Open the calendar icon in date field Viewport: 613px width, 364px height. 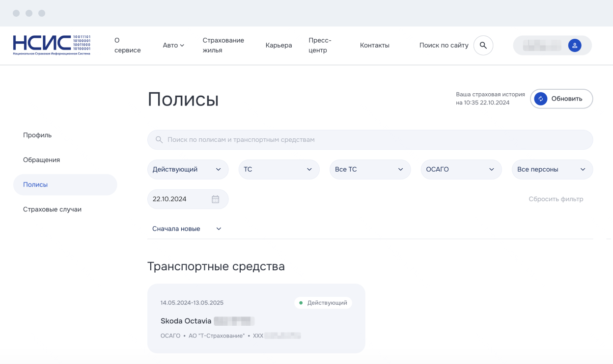point(215,199)
